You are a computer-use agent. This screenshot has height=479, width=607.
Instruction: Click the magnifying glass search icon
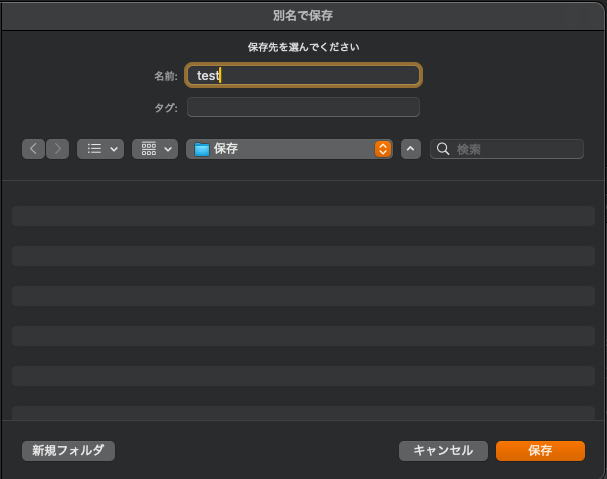[443, 149]
